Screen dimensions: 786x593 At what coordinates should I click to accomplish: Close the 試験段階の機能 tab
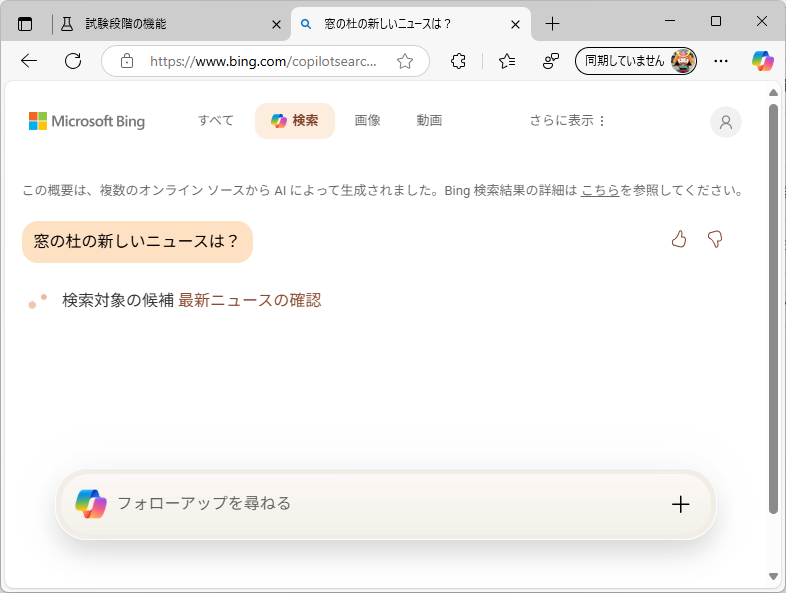point(276,24)
